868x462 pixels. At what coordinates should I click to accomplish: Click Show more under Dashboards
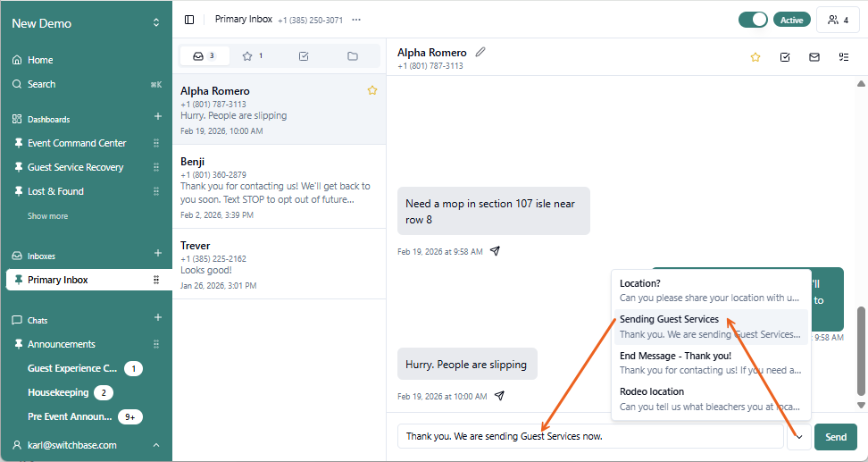click(x=47, y=216)
